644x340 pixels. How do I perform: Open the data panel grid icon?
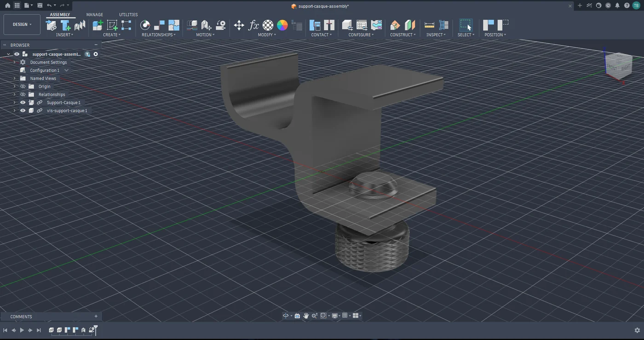pos(17,6)
